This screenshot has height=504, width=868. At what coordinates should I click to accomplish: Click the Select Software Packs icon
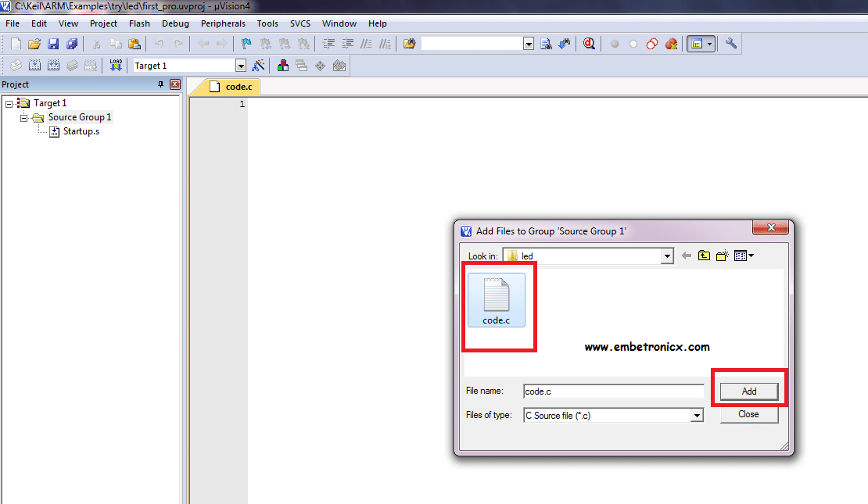339,66
